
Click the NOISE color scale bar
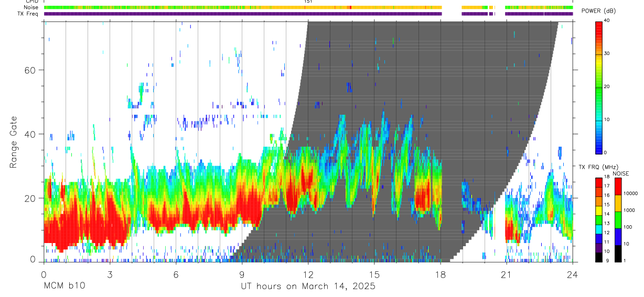click(x=617, y=219)
